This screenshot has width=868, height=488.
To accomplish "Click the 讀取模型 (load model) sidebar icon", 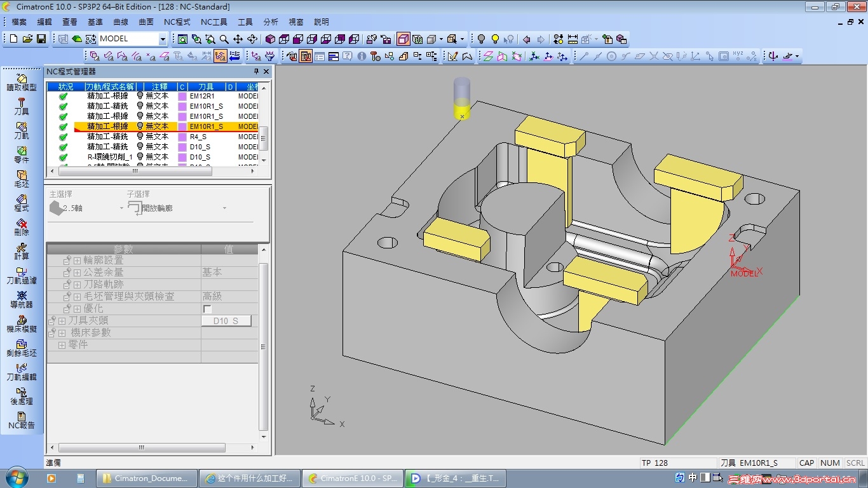I will click(x=22, y=82).
